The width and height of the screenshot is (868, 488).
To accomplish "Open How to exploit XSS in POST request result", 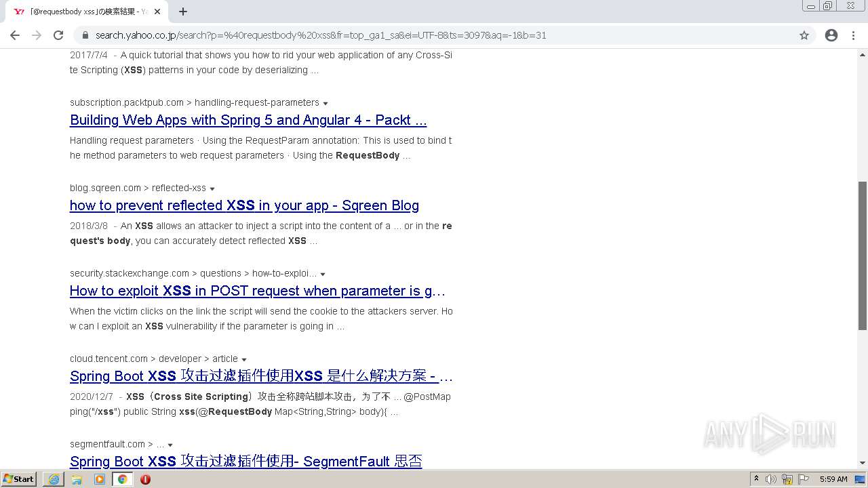I will (x=258, y=291).
